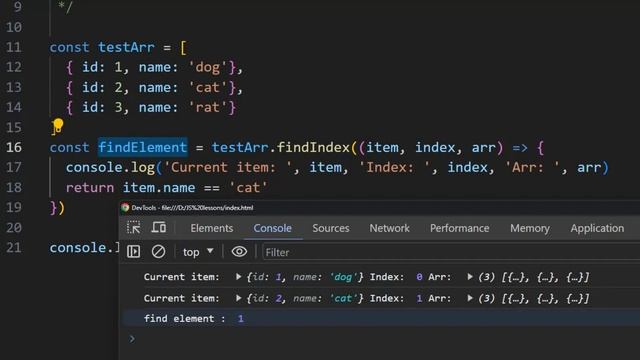Open the Application tab
This screenshot has height=360, width=640.
click(597, 228)
